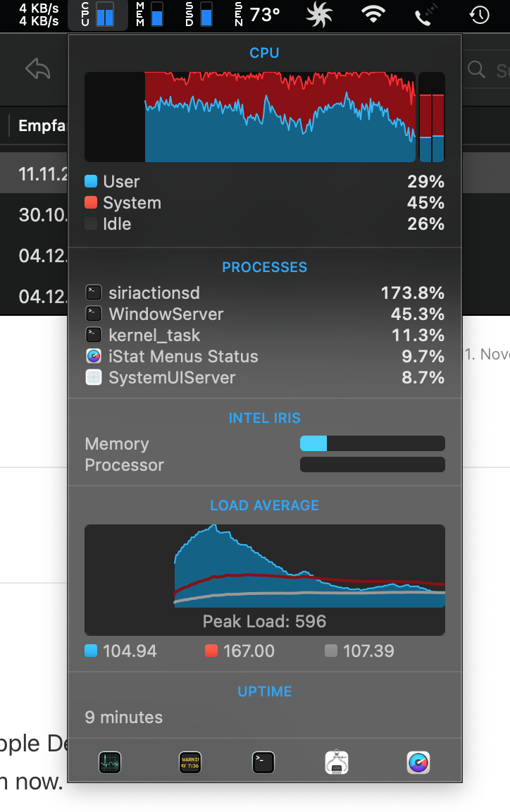Click the per-core CPU bar graph
Image resolution: width=510 pixels, height=812 pixels.
tap(432, 117)
